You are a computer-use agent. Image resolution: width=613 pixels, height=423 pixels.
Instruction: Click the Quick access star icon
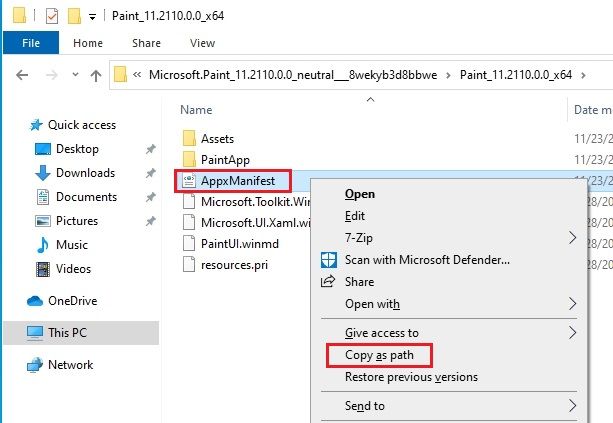[36, 125]
